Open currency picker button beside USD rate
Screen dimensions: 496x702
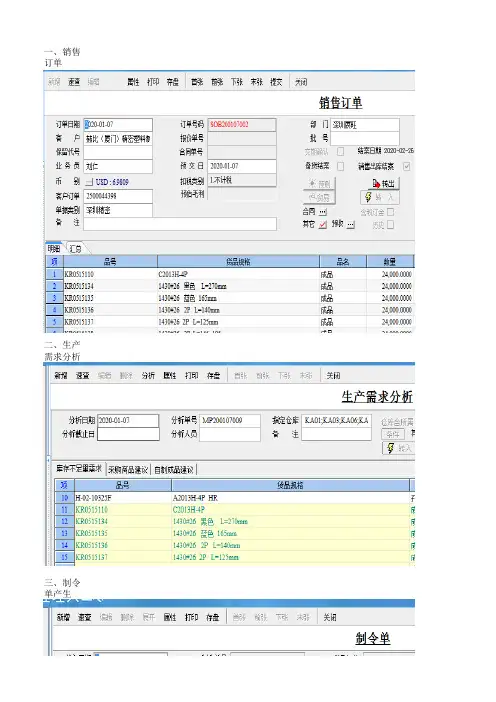(x=89, y=182)
